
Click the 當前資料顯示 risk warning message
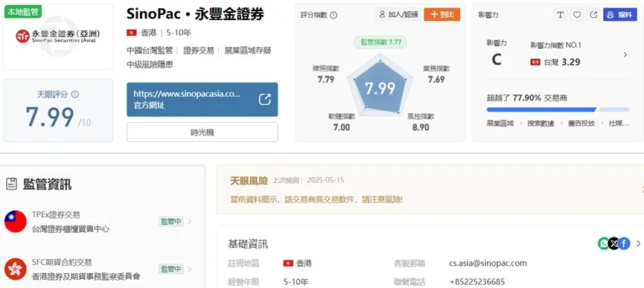pos(316,199)
